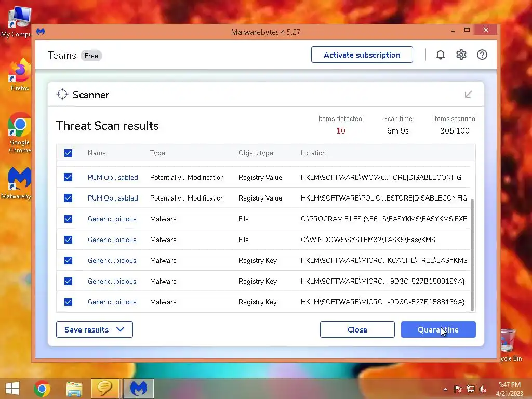This screenshot has height=399, width=532.
Task: Launch Chrome from the taskbar
Action: pos(42,389)
